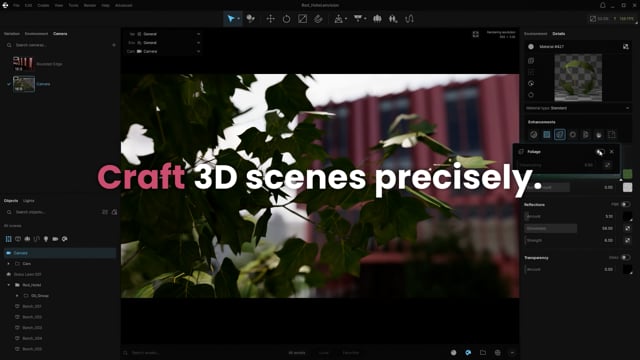
Task: Open the Details tab in right panel
Action: tap(559, 34)
